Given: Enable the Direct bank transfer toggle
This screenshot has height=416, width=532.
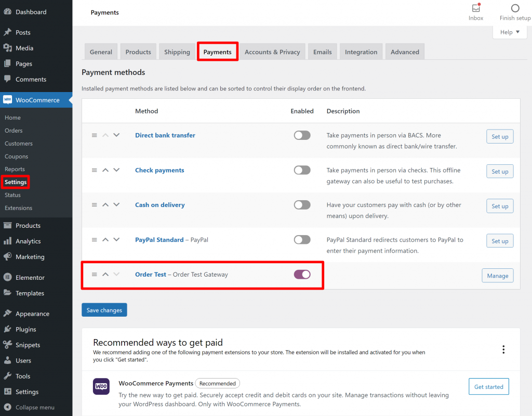Looking at the screenshot, I should click(302, 135).
